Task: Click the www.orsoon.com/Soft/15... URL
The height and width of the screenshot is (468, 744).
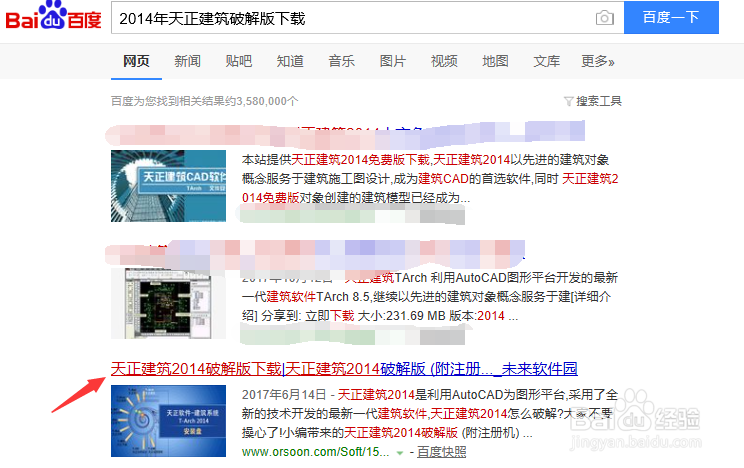Action: pyautogui.click(x=315, y=452)
